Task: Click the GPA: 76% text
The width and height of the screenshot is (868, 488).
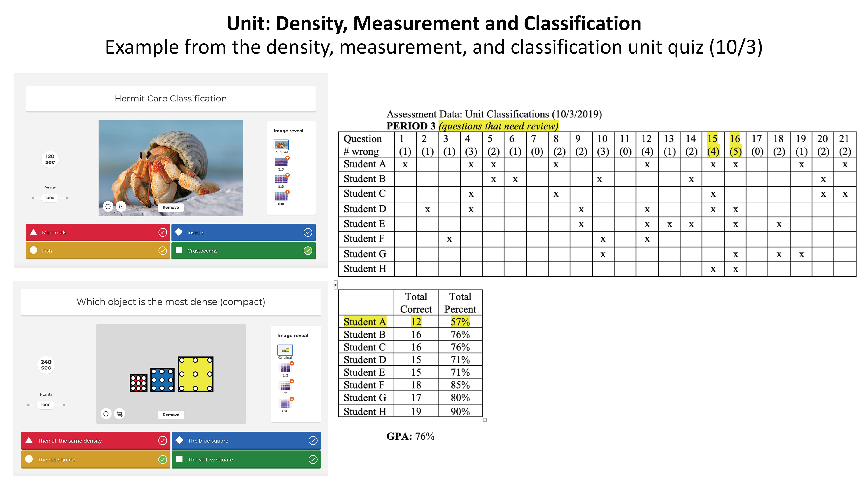Action: click(410, 436)
